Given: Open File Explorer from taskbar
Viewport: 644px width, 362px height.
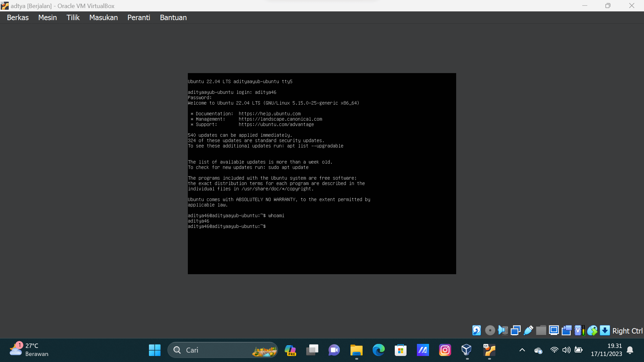Looking at the screenshot, I should point(357,350).
